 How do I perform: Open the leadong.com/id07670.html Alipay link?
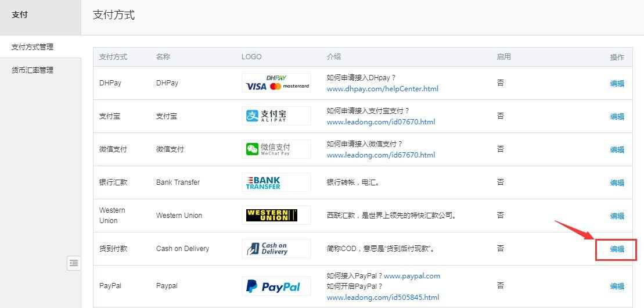coord(380,122)
